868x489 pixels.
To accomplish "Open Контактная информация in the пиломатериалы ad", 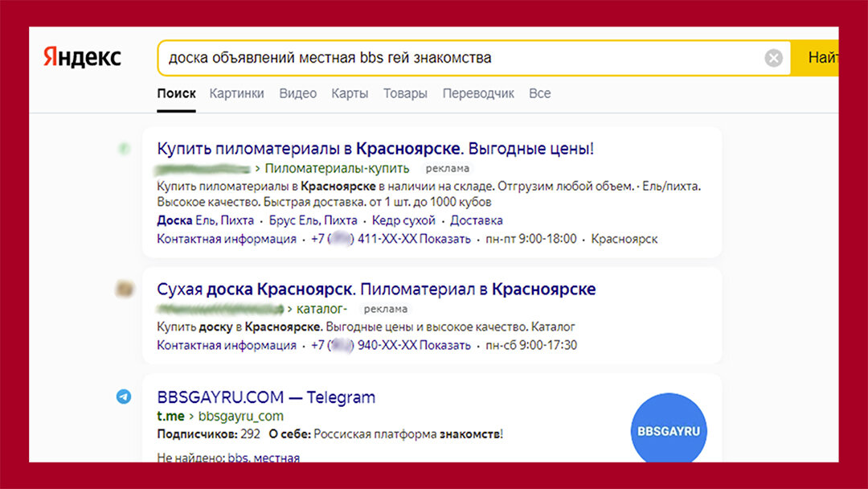I will click(227, 239).
